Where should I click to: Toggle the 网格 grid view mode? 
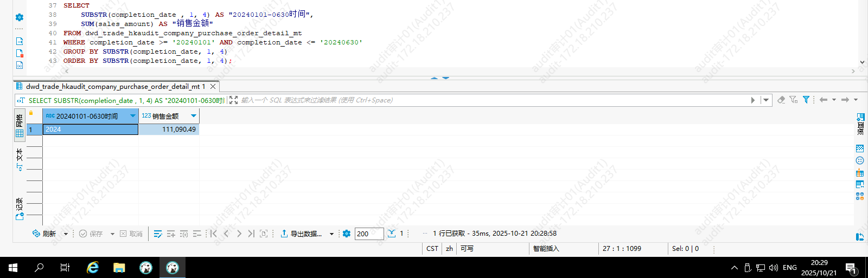tap(20, 125)
